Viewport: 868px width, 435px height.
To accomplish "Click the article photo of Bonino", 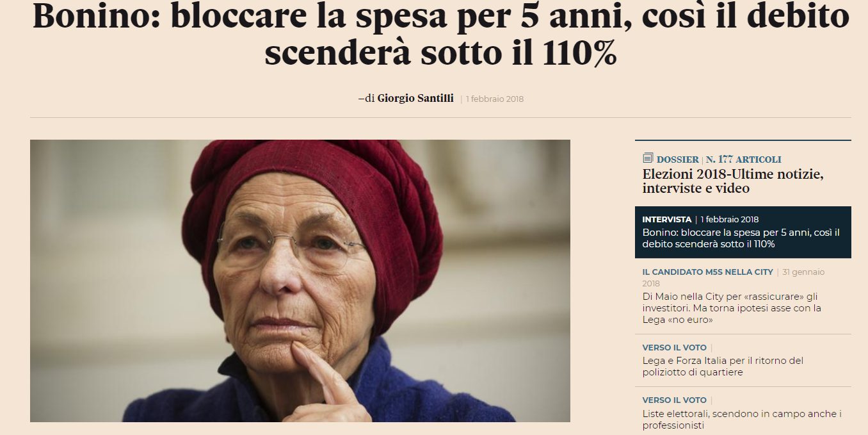I will [x=300, y=281].
